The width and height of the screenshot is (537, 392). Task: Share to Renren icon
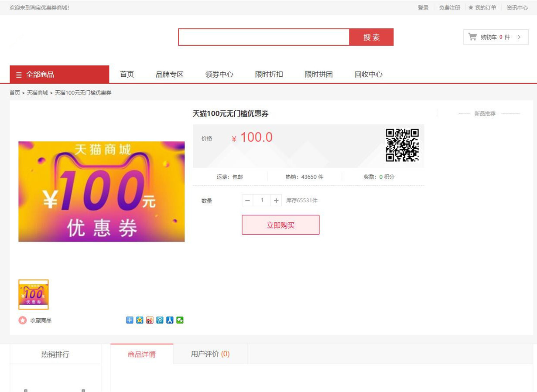click(170, 320)
